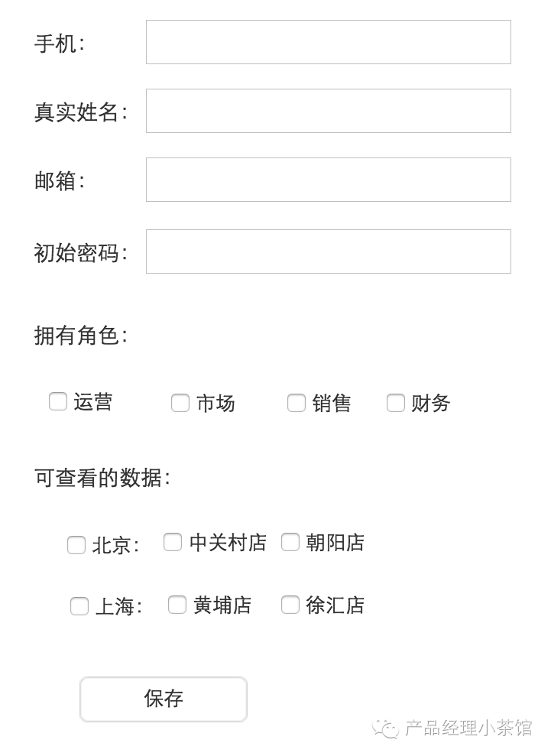Select the 邮箱 email input box
551x756 pixels.
pyautogui.click(x=329, y=180)
